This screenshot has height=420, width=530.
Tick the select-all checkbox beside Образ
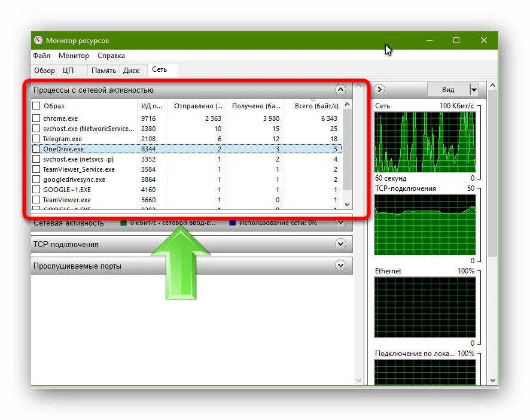tap(36, 106)
